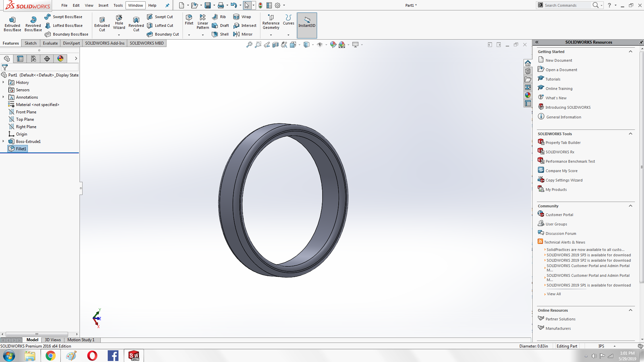This screenshot has height=362, width=644.
Task: Click View All news link
Action: click(554, 294)
